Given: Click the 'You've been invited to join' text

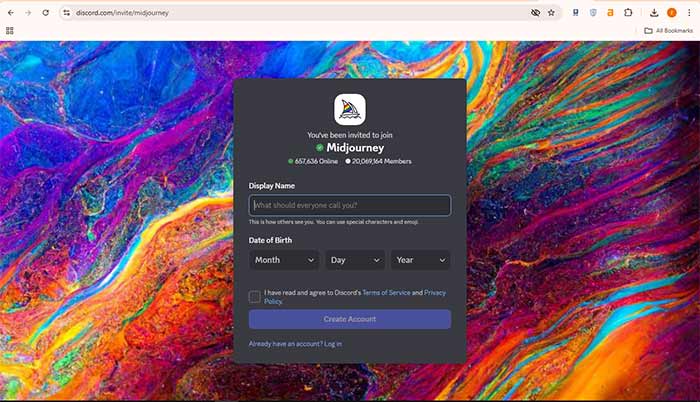Looking at the screenshot, I should click(x=350, y=135).
